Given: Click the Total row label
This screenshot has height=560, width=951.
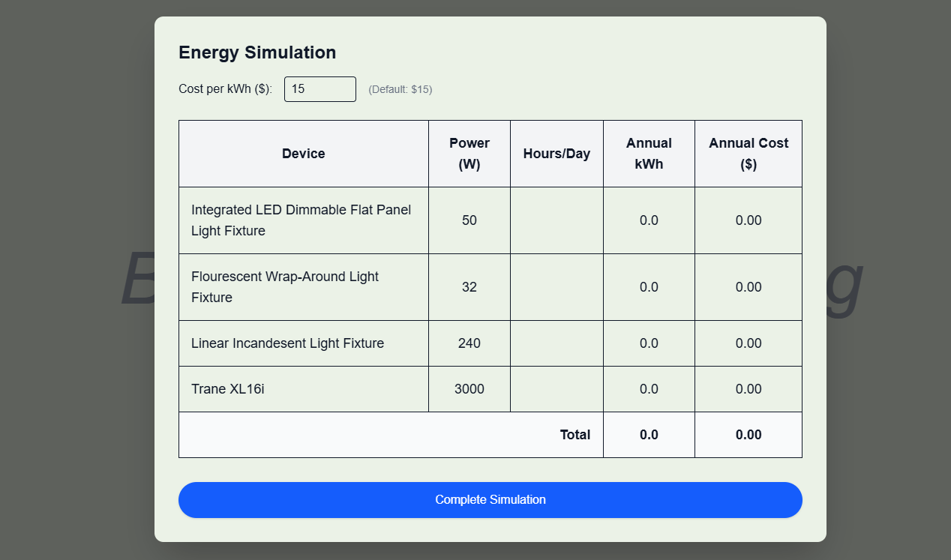Looking at the screenshot, I should point(575,435).
